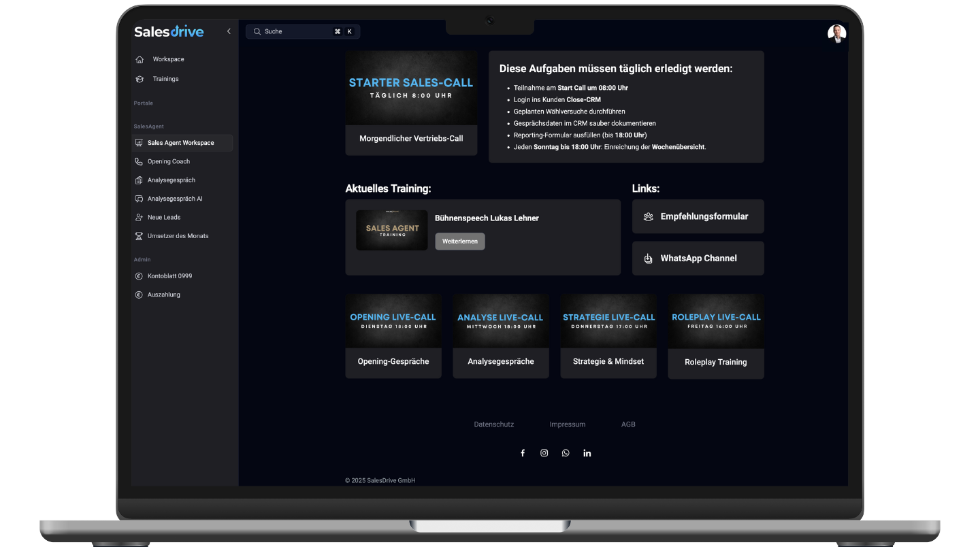Viewport: 980px width, 551px height.
Task: Open the Instagram footer icon
Action: click(x=544, y=453)
